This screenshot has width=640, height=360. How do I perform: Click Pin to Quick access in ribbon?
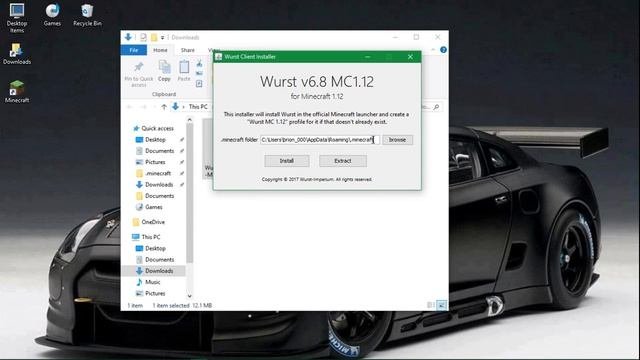point(139,74)
